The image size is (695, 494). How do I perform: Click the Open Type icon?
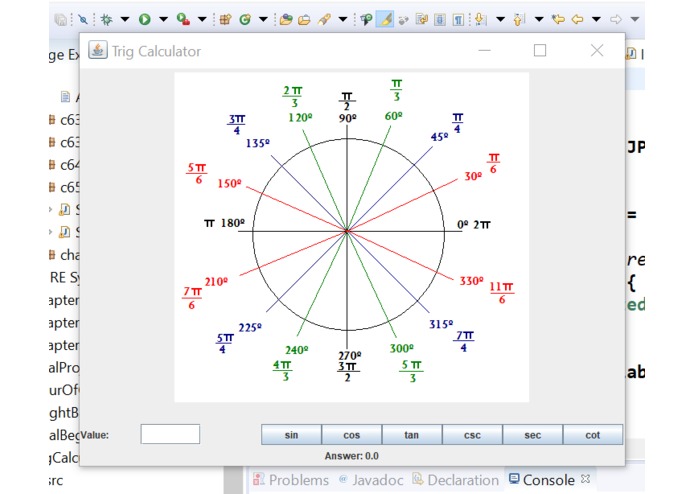(x=286, y=19)
